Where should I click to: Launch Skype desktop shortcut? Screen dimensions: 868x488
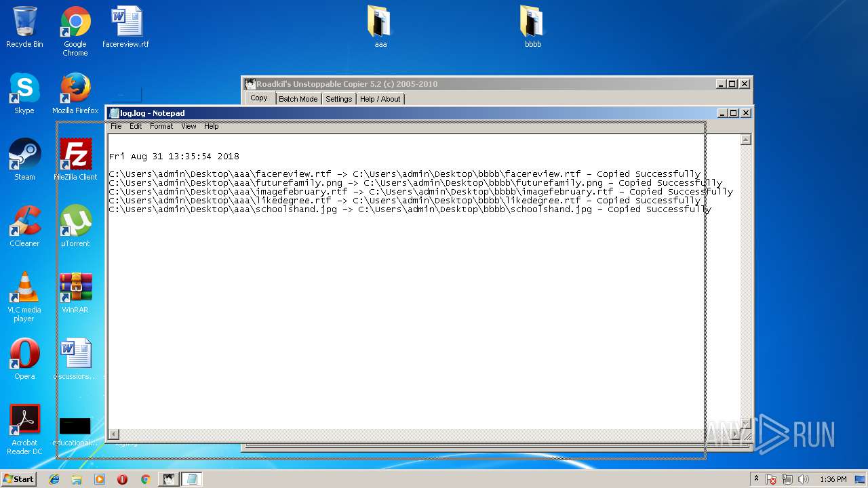point(24,94)
